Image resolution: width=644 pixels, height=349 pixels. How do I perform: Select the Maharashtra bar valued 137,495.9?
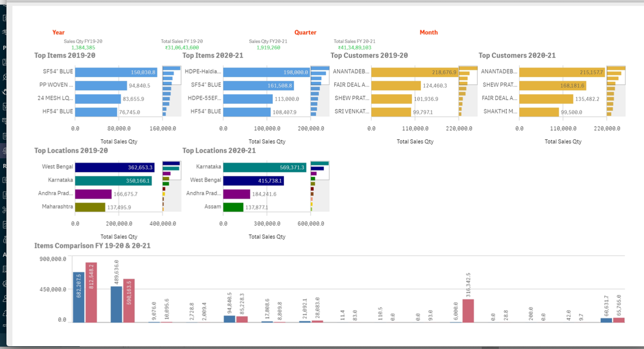pos(90,207)
